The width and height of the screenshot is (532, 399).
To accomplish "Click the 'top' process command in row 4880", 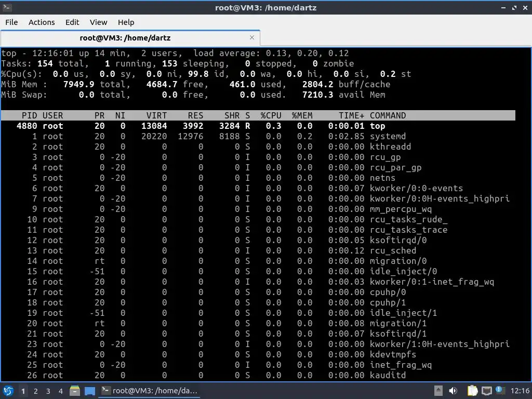I will click(377, 126).
